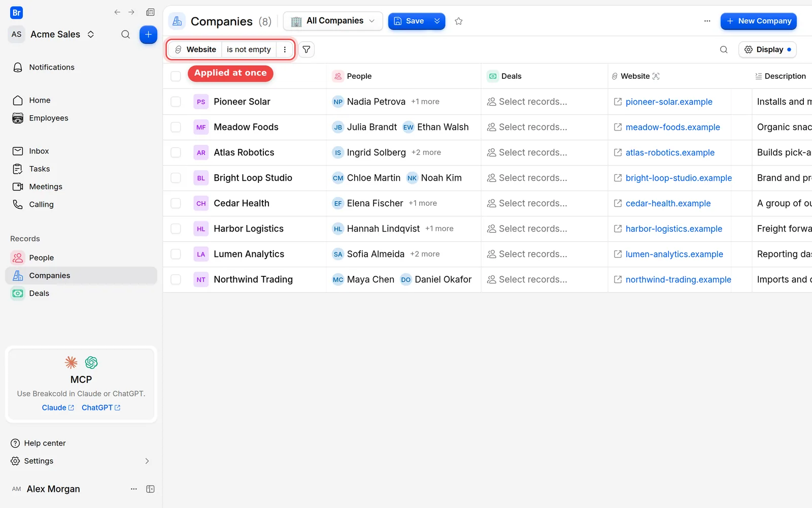
Task: Select all rows with header checkbox
Action: [x=176, y=76]
